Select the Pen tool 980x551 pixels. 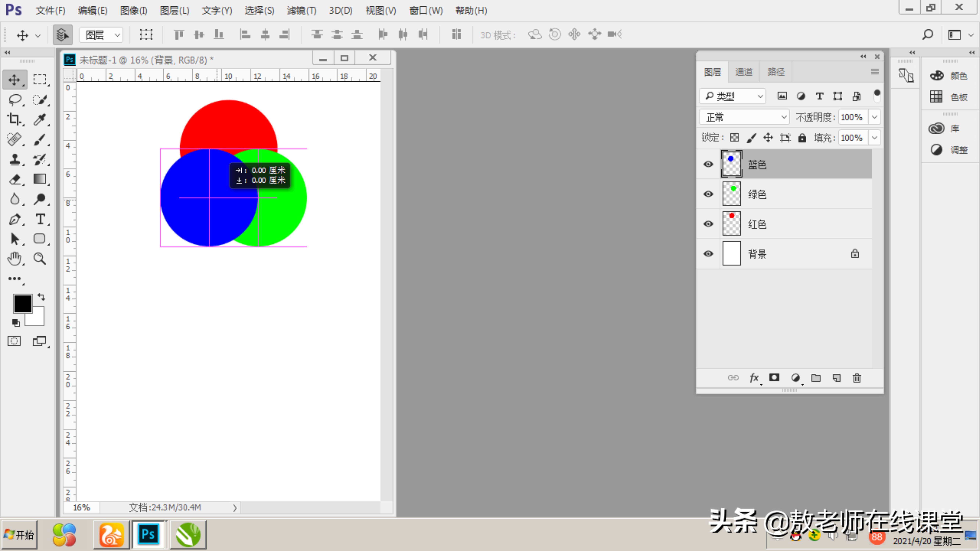15,219
